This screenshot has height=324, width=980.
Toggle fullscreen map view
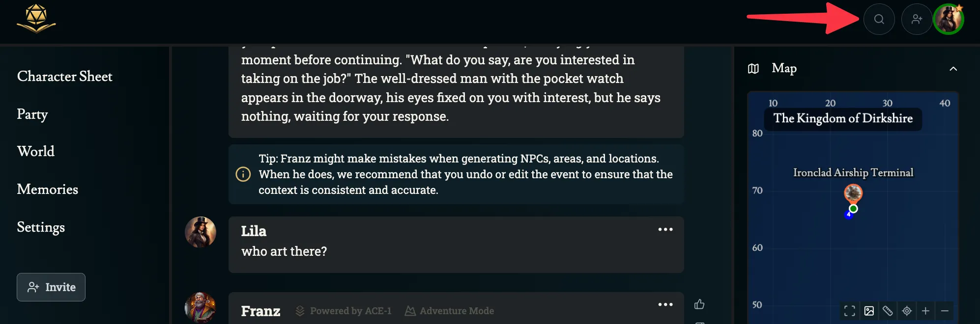850,311
